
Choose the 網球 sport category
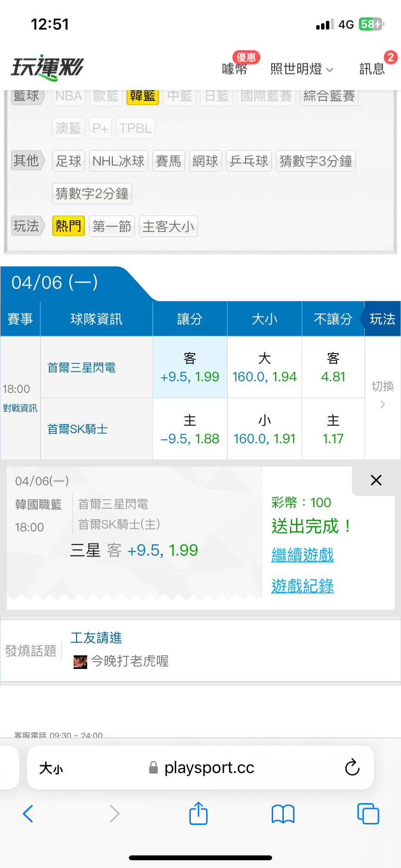pos(205,161)
